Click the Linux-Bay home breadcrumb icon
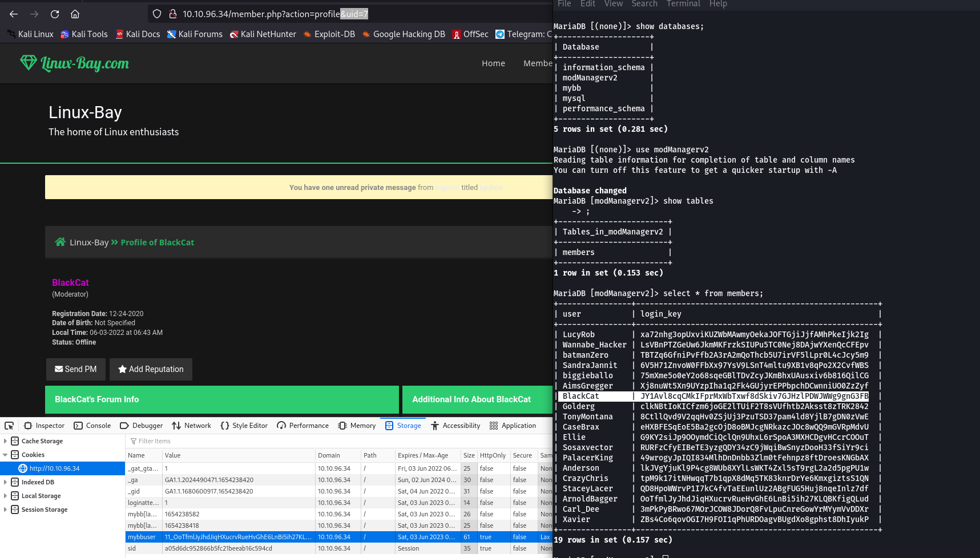This screenshot has width=980, height=558. pyautogui.click(x=60, y=242)
